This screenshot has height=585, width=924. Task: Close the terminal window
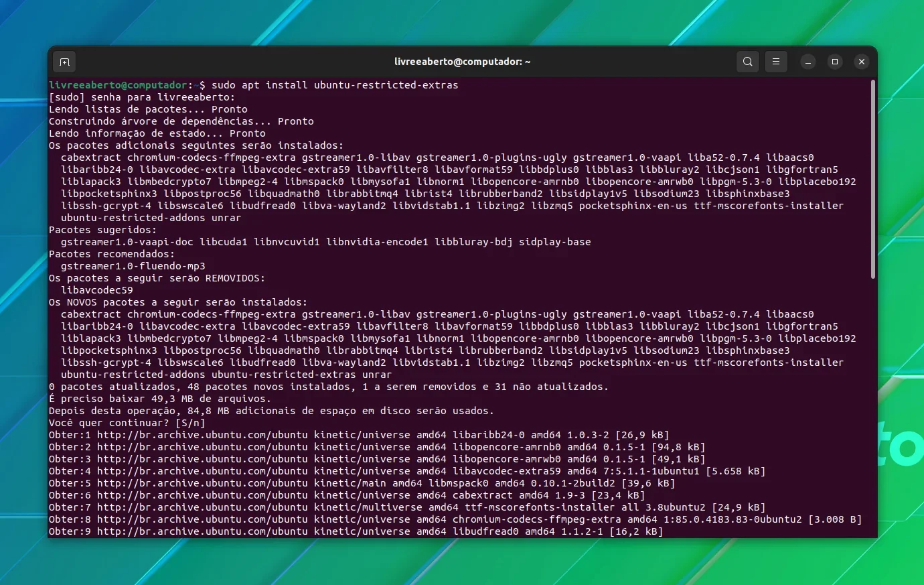pos(862,62)
